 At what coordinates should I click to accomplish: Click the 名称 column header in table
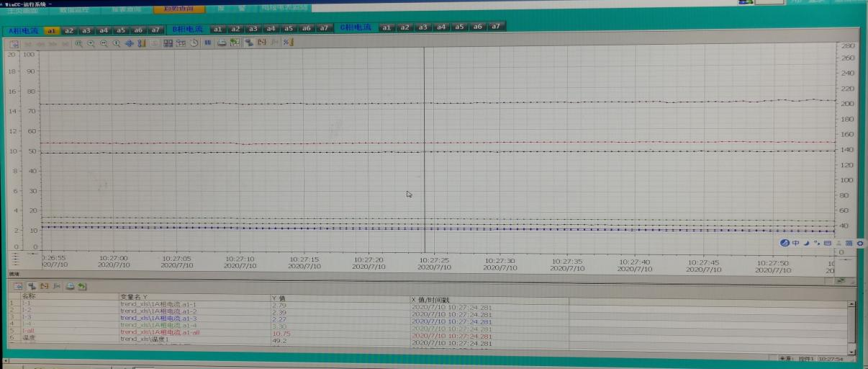coord(29,296)
